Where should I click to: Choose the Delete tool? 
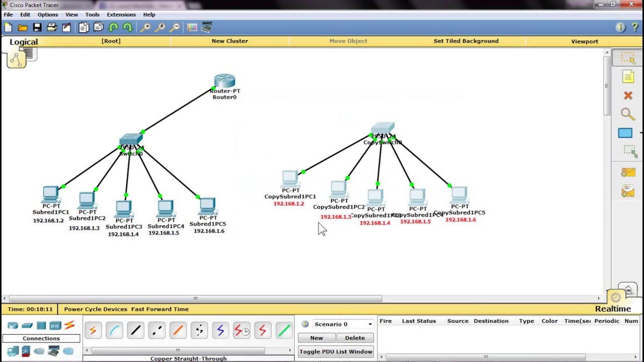(628, 96)
